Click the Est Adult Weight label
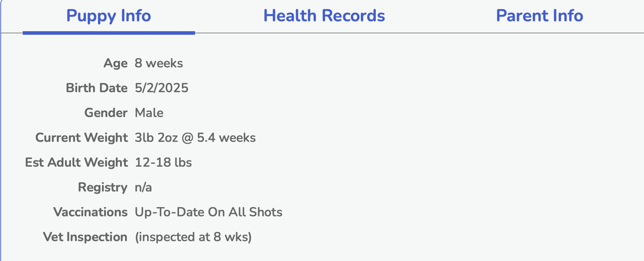The image size is (644, 261). 76,162
